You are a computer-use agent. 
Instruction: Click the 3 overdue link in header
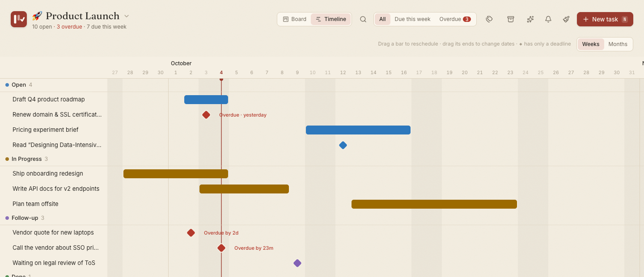point(69,27)
